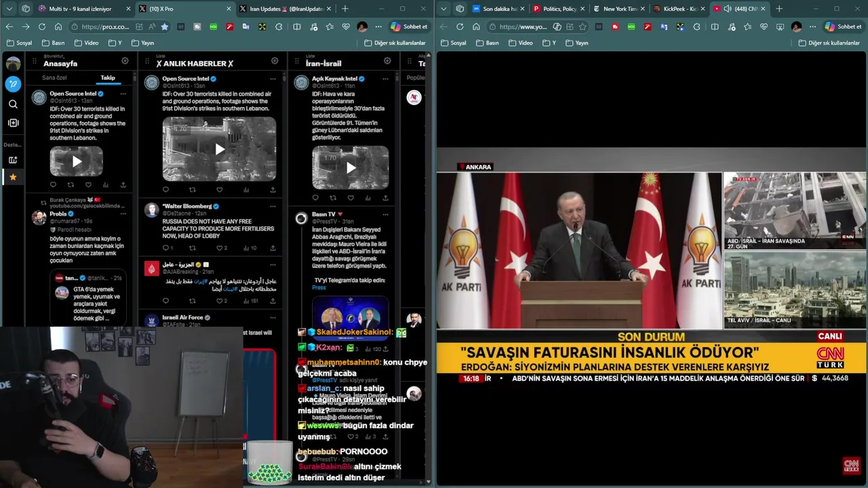This screenshot has width=868, height=488.
Task: Click the compose post button in X Pro sidebar
Action: (13, 84)
